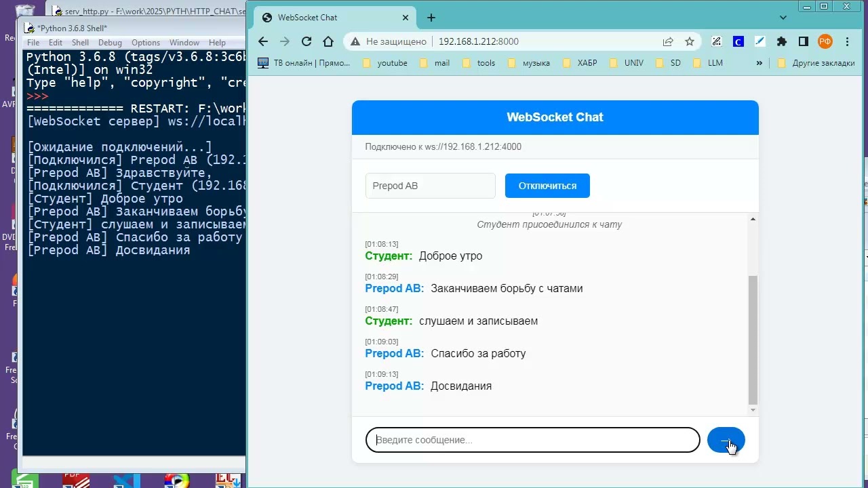Click the chat scrollbar down arrow
Image resolution: width=868 pixels, height=488 pixels.
(753, 410)
